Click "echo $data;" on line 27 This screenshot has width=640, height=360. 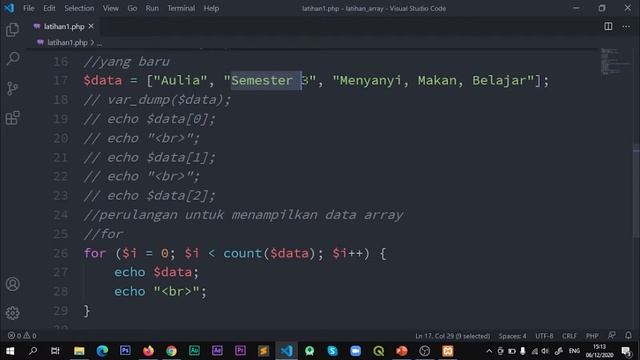pyautogui.click(x=156, y=272)
